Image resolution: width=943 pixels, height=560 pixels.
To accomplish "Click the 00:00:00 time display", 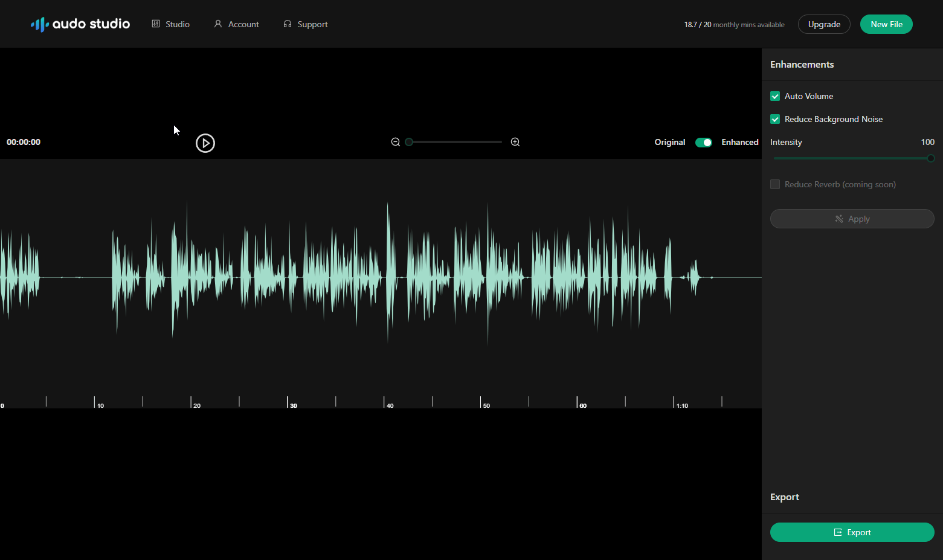I will coord(24,142).
